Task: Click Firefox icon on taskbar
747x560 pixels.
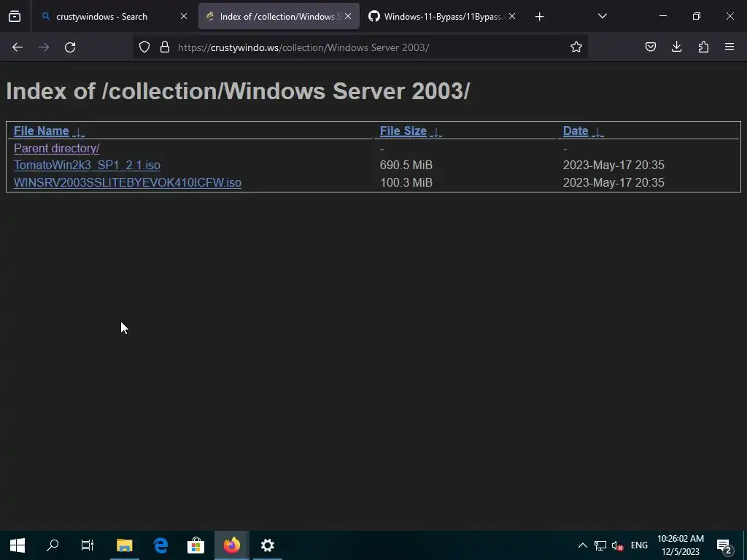Action: pos(231,545)
